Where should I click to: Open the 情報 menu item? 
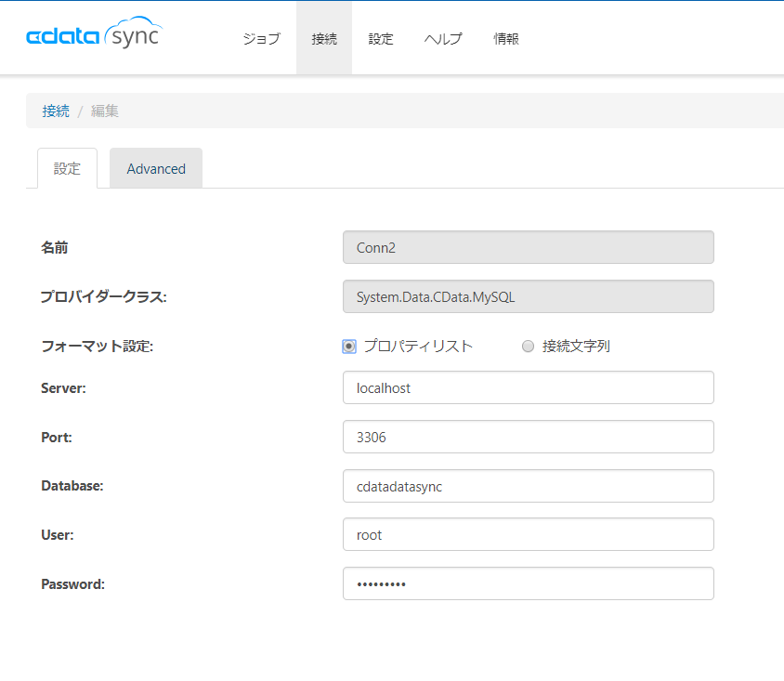[x=506, y=38]
